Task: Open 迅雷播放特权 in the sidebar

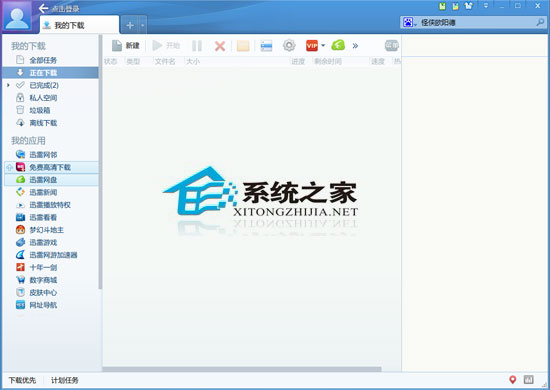Action: [x=50, y=205]
